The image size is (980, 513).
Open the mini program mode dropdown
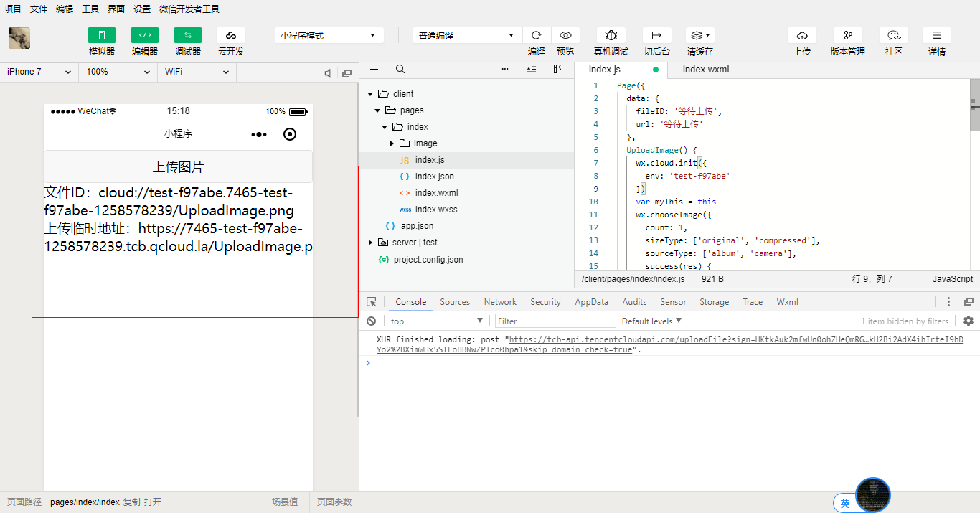[328, 35]
